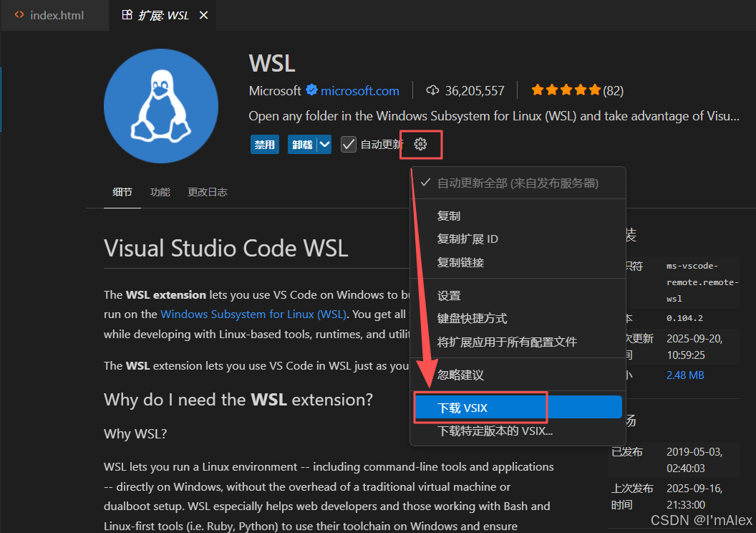Open the WSL extension gear settings icon
The height and width of the screenshot is (533, 756).
tap(420, 144)
